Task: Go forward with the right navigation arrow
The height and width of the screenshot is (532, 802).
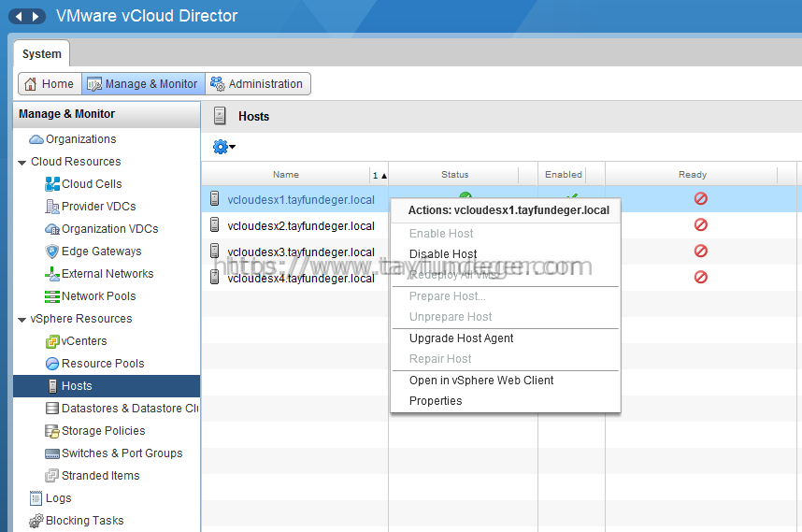Action: [x=36, y=17]
